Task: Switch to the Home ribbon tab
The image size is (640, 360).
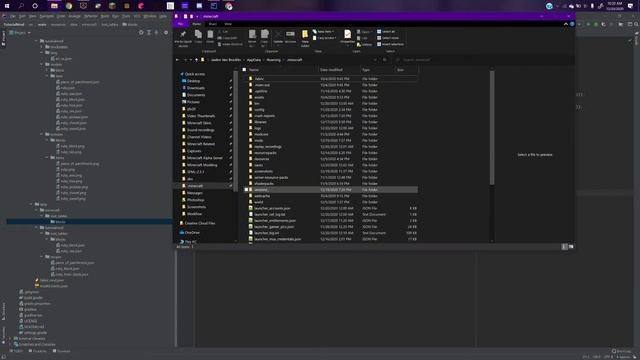Action: (x=196, y=24)
